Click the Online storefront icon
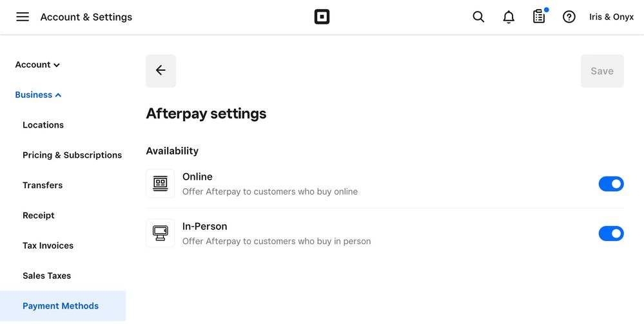The height and width of the screenshot is (324, 644). tap(160, 184)
